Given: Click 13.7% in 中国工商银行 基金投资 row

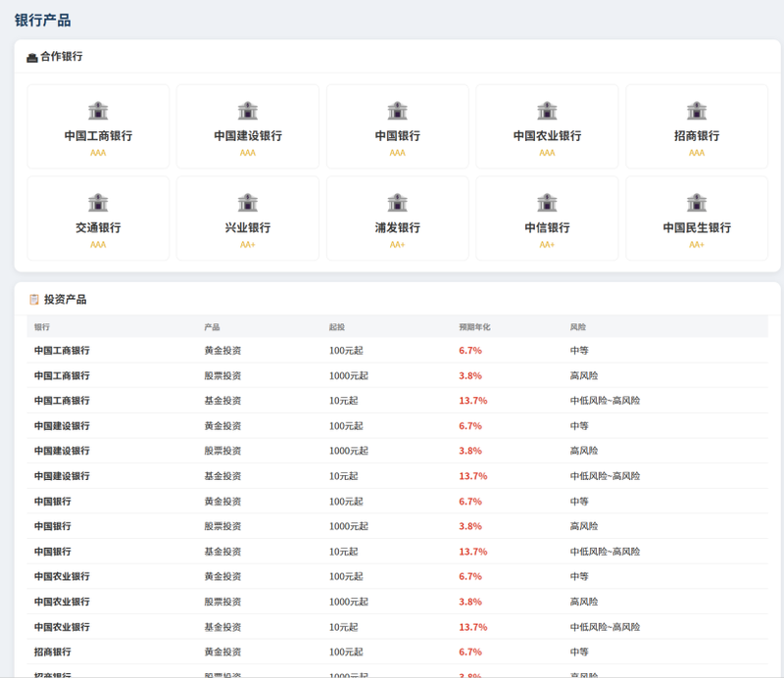Looking at the screenshot, I should pos(473,401).
